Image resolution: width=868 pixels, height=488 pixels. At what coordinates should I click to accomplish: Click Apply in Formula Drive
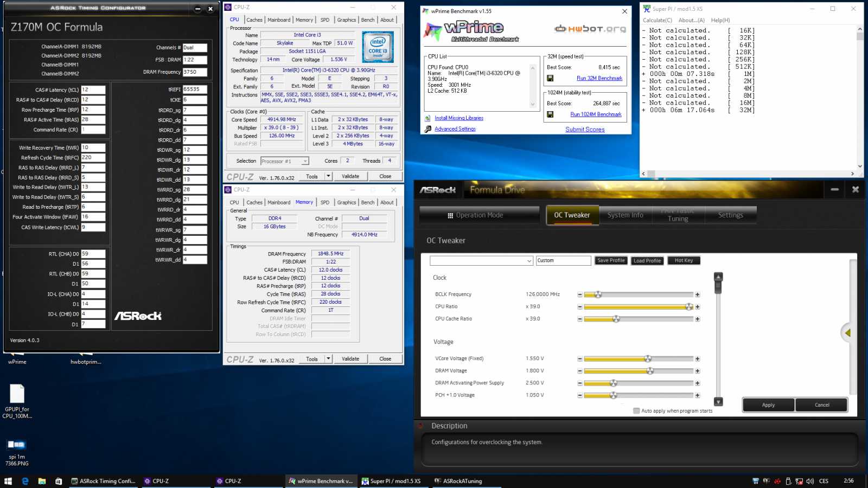pyautogui.click(x=768, y=405)
